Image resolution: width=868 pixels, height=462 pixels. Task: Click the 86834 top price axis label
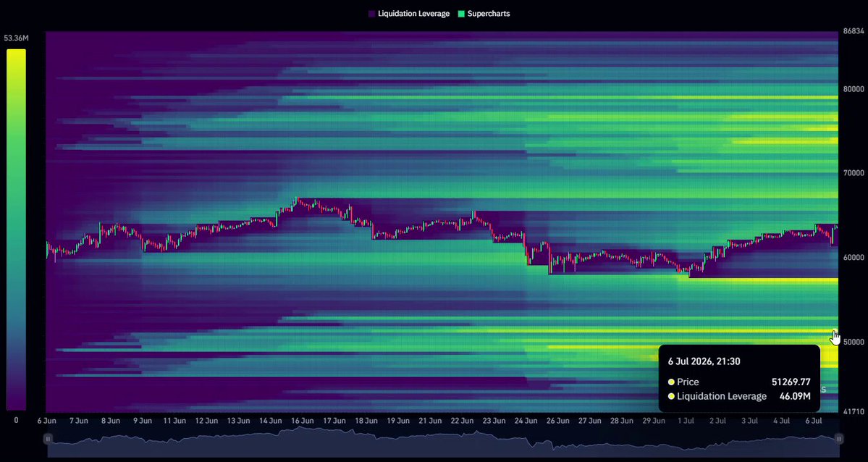tap(853, 31)
